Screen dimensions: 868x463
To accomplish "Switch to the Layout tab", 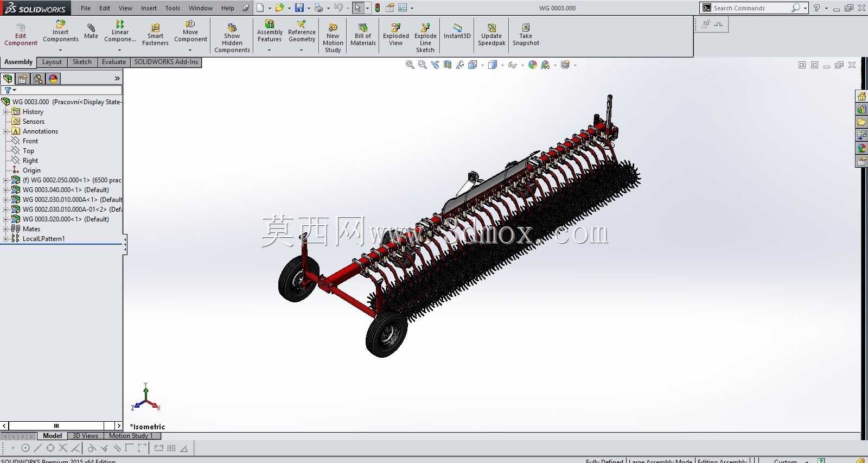I will 52,62.
